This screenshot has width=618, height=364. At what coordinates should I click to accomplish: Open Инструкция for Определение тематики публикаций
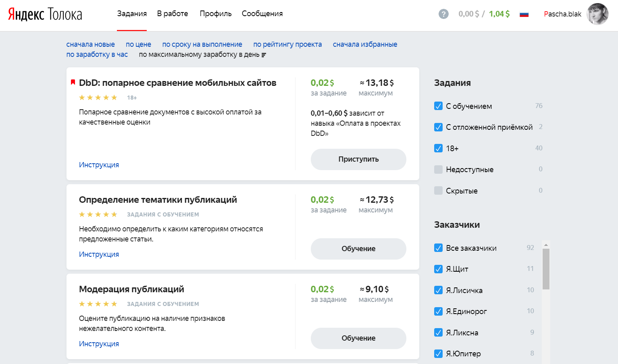click(x=99, y=254)
